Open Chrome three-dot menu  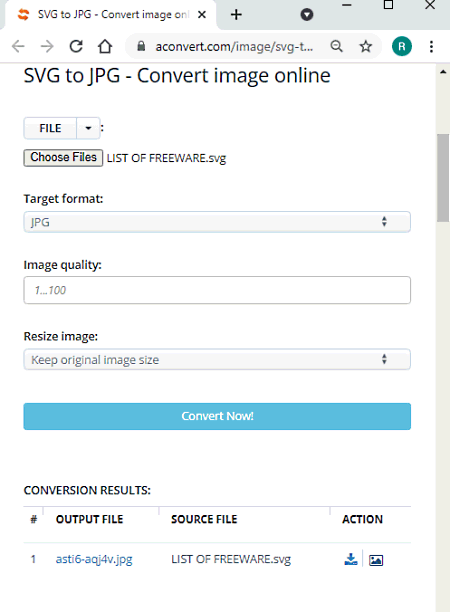click(x=431, y=46)
